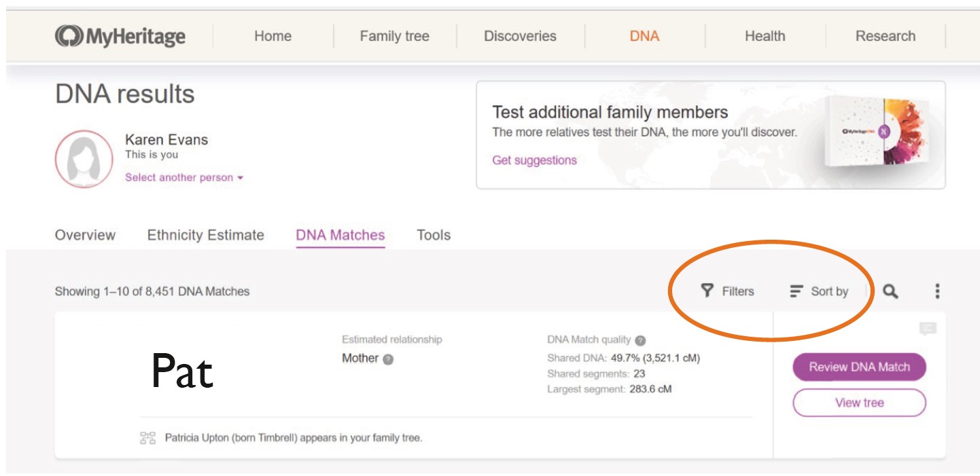Open the three-dot more options menu

[x=937, y=291]
